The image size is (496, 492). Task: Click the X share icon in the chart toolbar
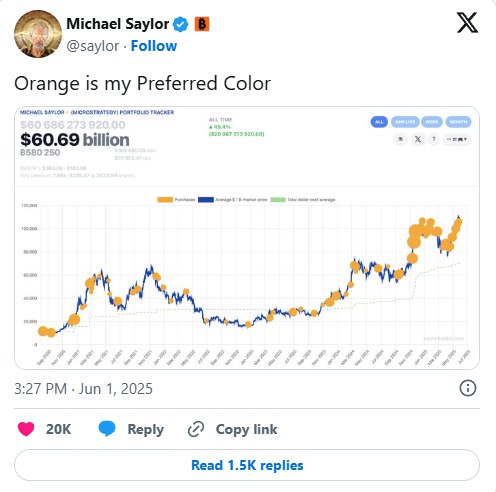417,139
